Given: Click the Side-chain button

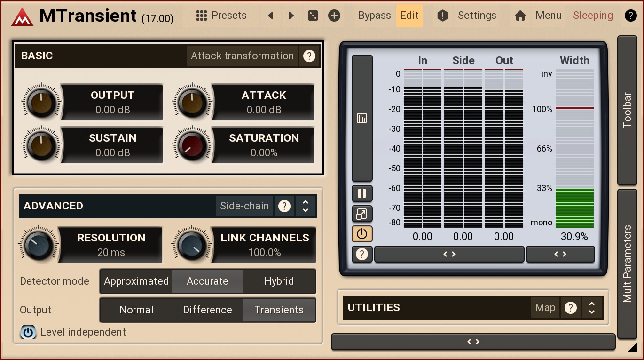Looking at the screenshot, I should point(244,206).
